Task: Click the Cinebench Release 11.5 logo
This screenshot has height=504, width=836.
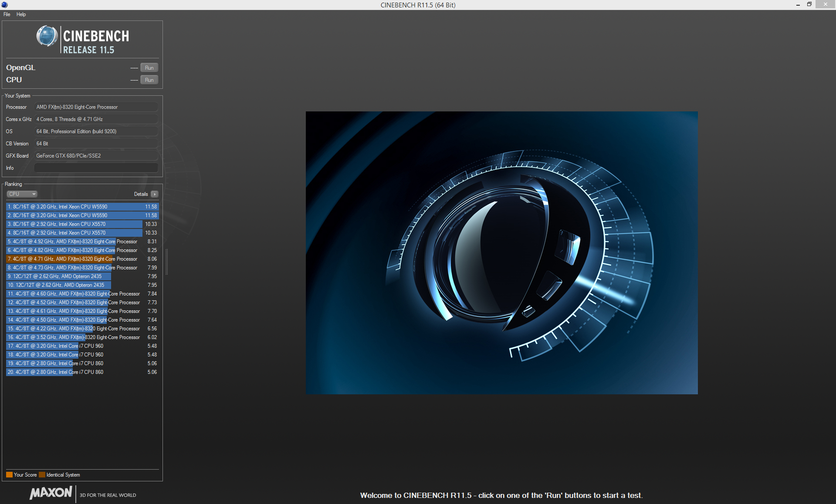Action: pyautogui.click(x=83, y=40)
